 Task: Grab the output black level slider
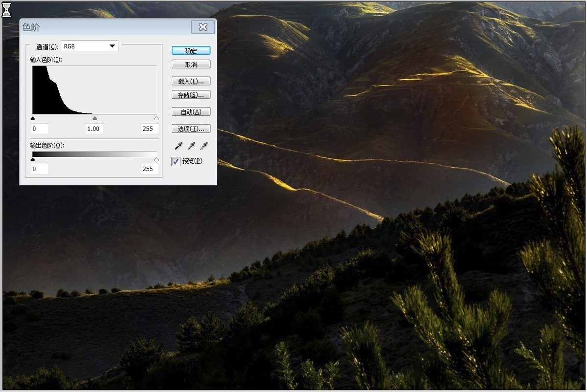(x=33, y=159)
